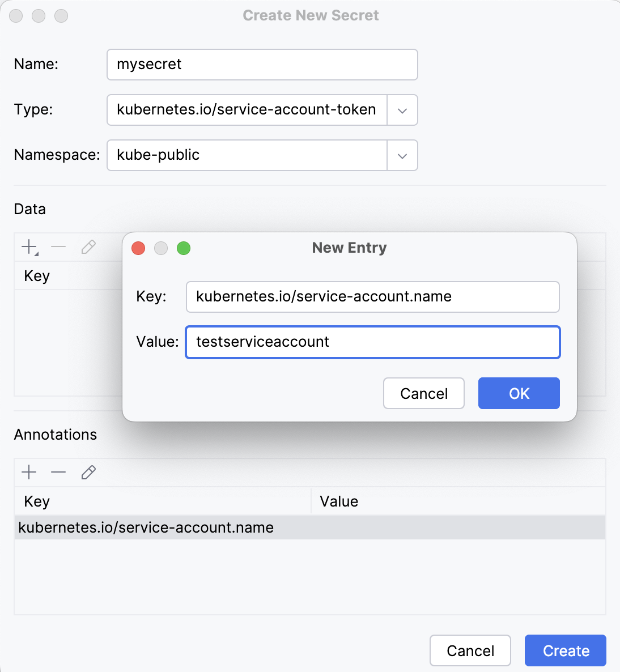Add a new Data entry with plus icon

coord(29,247)
